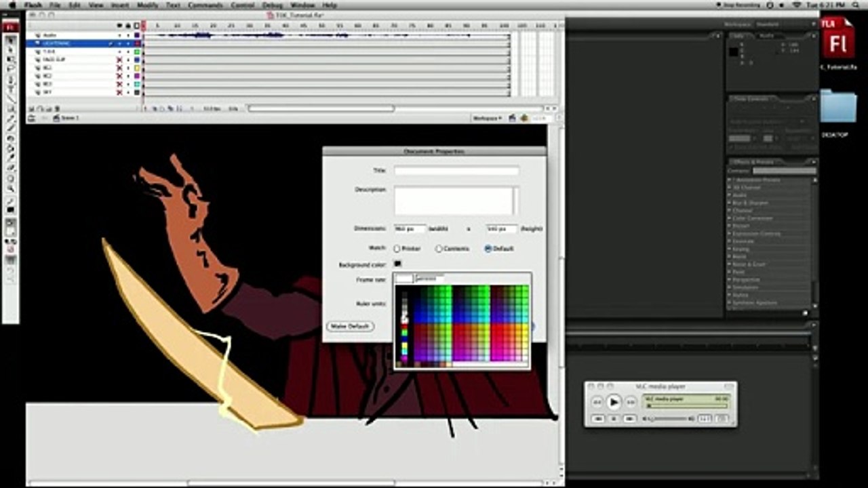Click the eye icon in layer header

pyautogui.click(x=119, y=26)
